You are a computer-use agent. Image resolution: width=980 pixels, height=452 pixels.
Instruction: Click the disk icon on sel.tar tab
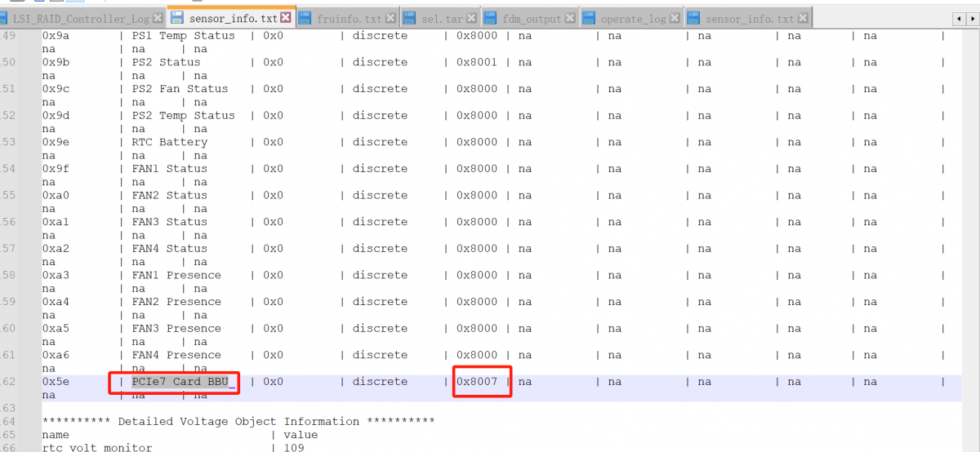pyautogui.click(x=411, y=18)
